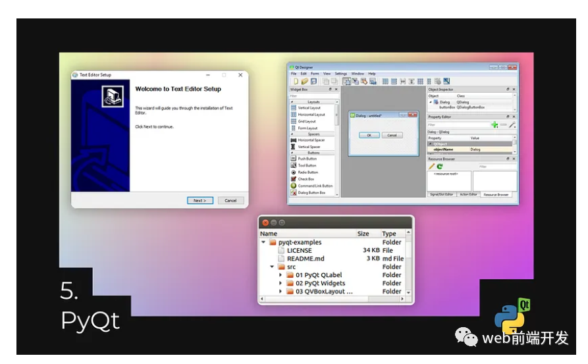
Task: Collapse Dialog node in Object Inspector
Action: (431, 101)
